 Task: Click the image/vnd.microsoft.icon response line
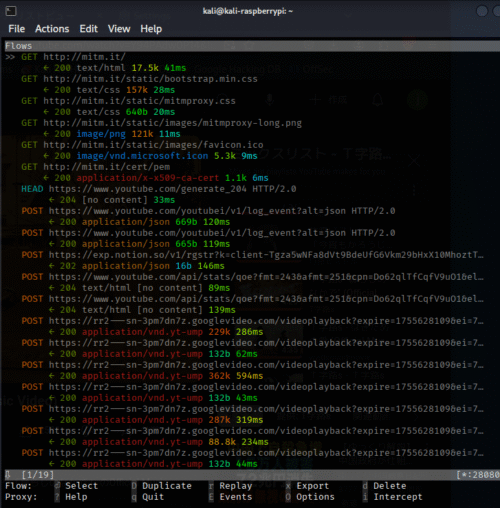(150, 156)
